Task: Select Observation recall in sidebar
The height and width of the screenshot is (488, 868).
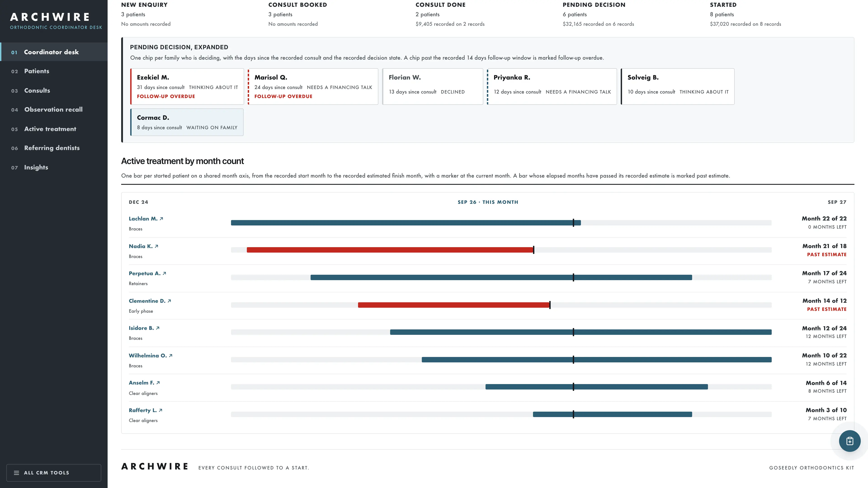Action: (x=54, y=109)
